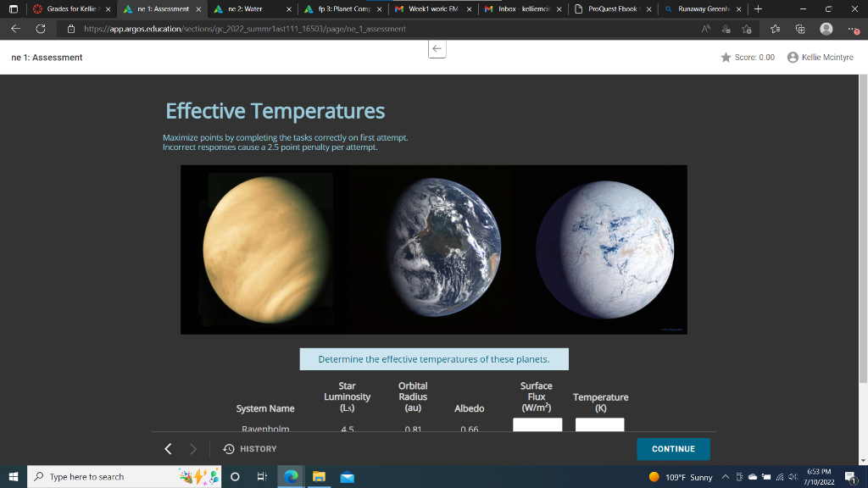Open Task View on taskbar
The image size is (868, 488).
point(262,476)
